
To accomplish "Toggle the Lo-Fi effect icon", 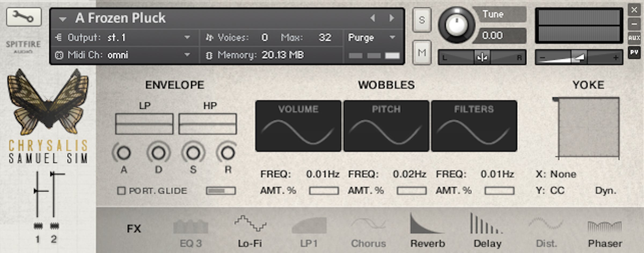I will click(x=250, y=223).
